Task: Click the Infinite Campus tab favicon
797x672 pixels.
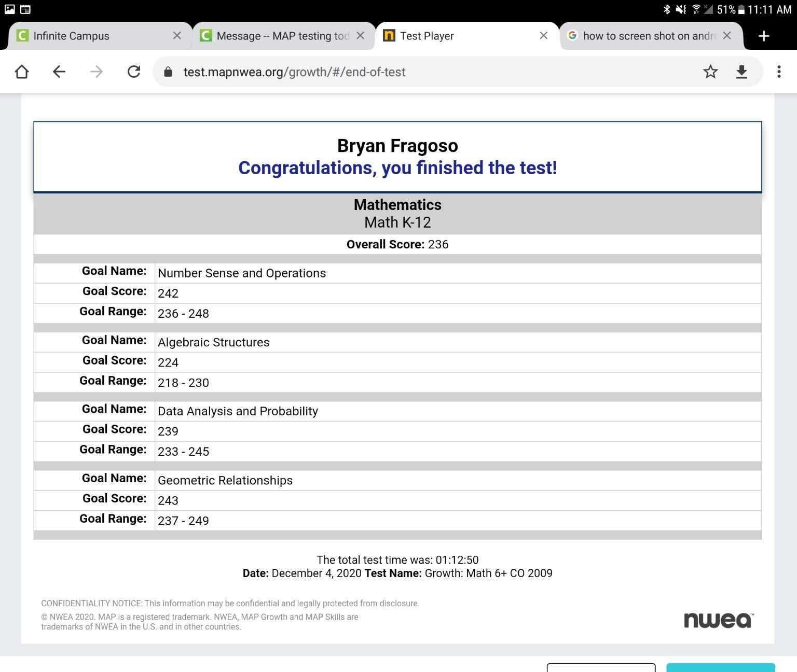Action: [x=22, y=35]
